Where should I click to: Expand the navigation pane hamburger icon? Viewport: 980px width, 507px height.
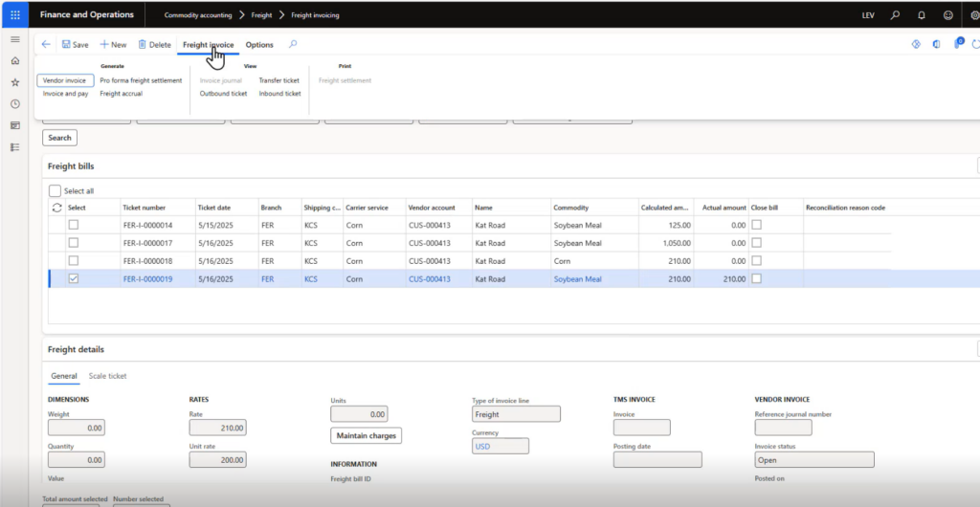15,39
